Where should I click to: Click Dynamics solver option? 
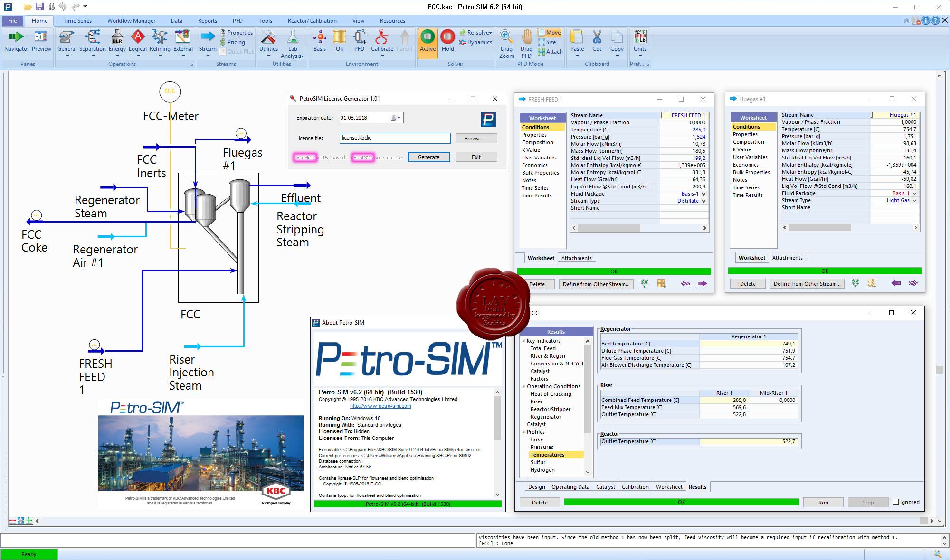[x=475, y=42]
